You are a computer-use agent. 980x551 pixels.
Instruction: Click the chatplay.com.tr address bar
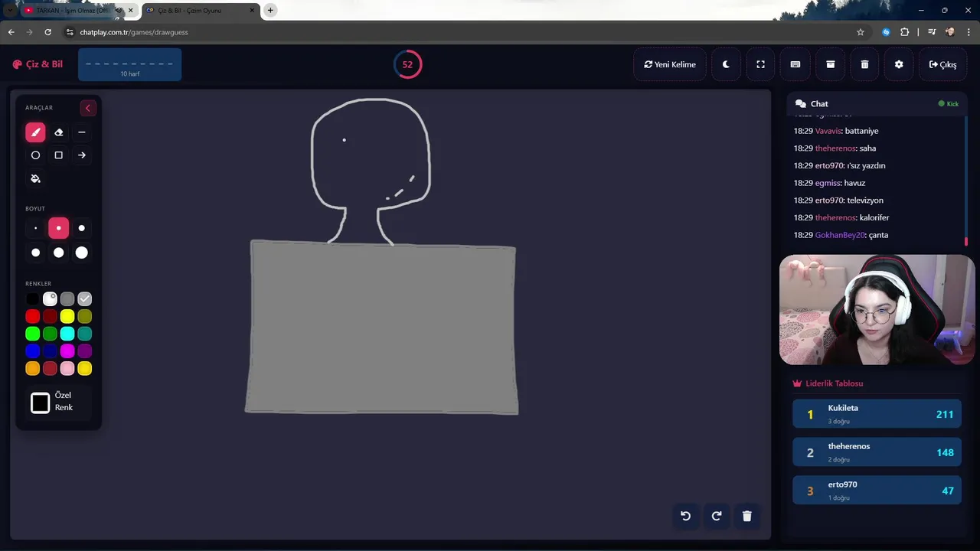click(x=465, y=32)
